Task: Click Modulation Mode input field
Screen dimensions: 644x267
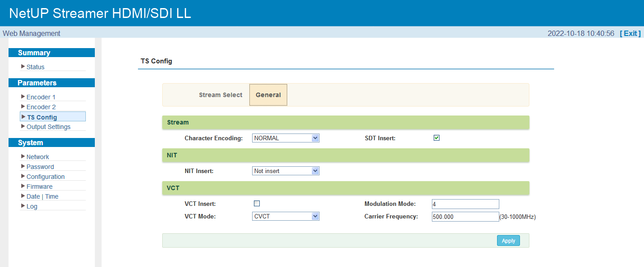Action: pyautogui.click(x=466, y=204)
